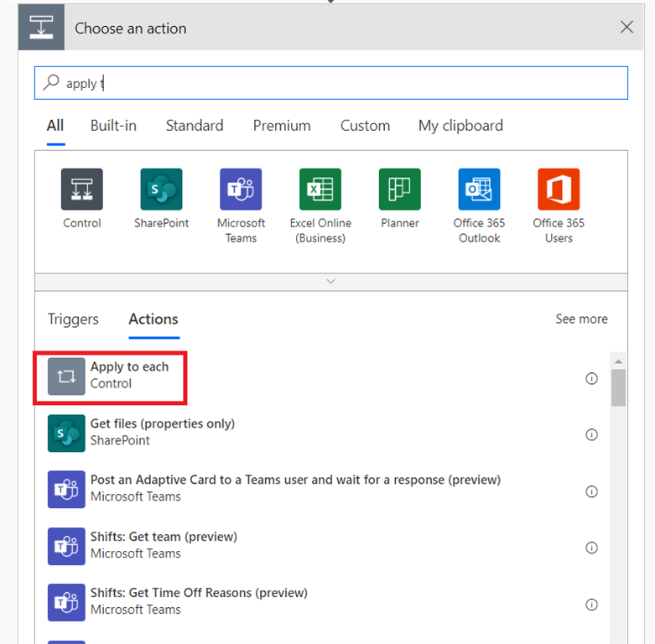Click the Choose an action header icon
The image size is (655, 644).
(41, 27)
